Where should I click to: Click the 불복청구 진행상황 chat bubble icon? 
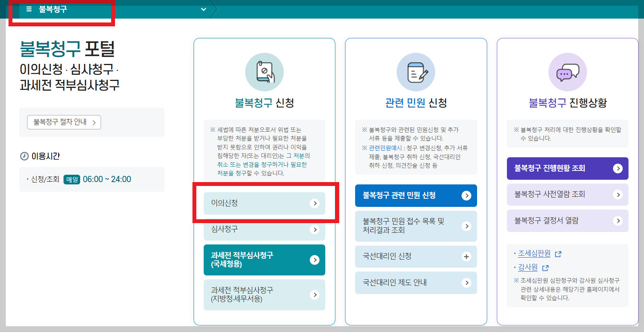[568, 72]
